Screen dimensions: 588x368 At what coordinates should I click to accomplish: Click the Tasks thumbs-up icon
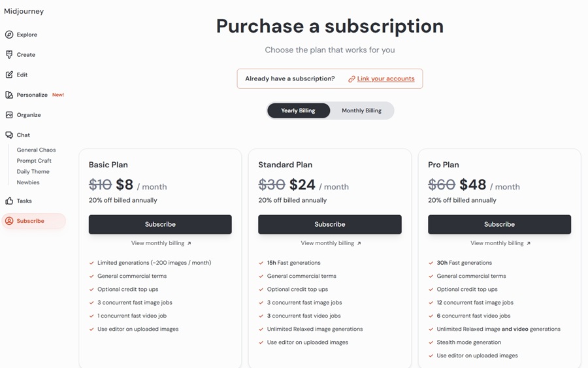9,201
